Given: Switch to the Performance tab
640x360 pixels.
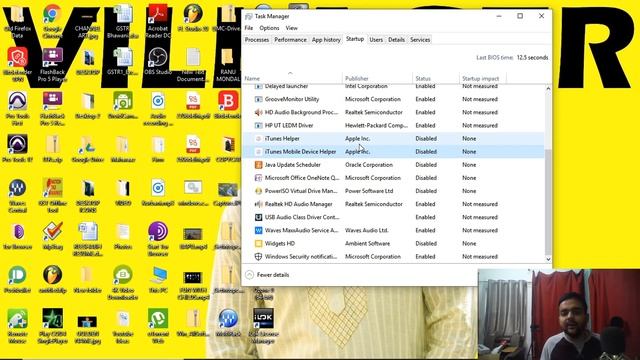Looking at the screenshot, I should [x=290, y=40].
